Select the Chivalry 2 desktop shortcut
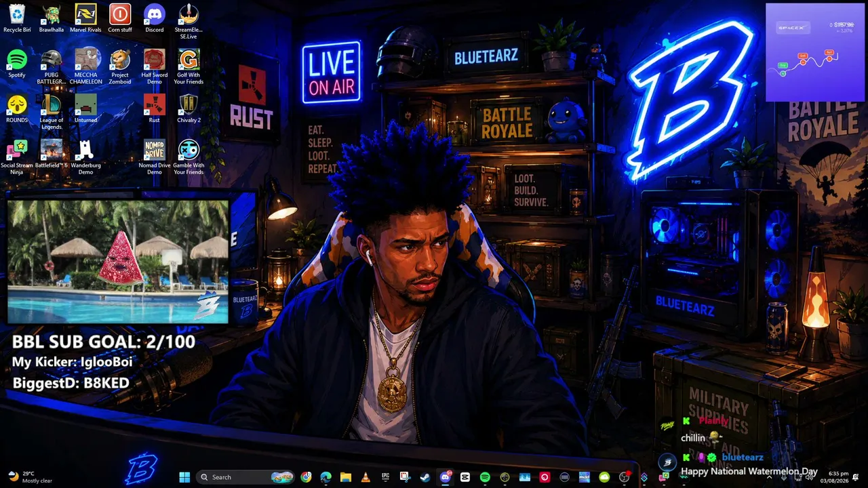This screenshot has width=868, height=488. [x=189, y=108]
